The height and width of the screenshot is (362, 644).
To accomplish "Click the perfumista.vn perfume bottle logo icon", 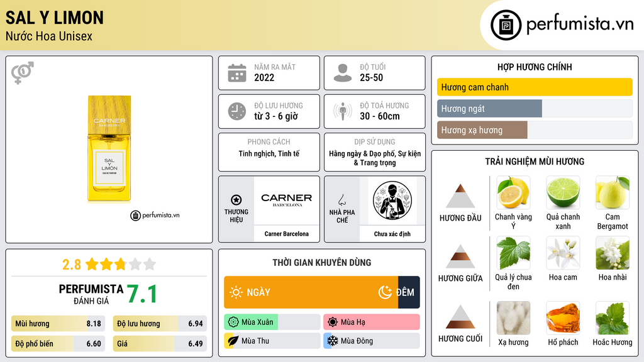I will (506, 25).
